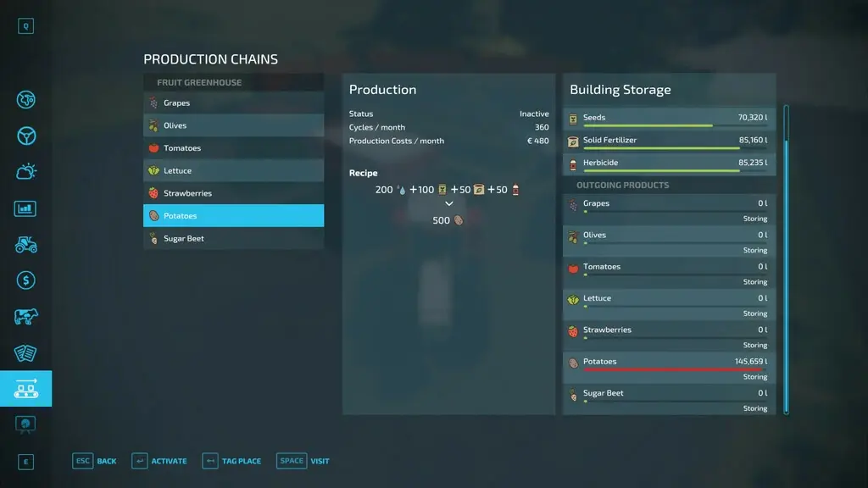
Task: Click the Tag Place button
Action: click(231, 461)
